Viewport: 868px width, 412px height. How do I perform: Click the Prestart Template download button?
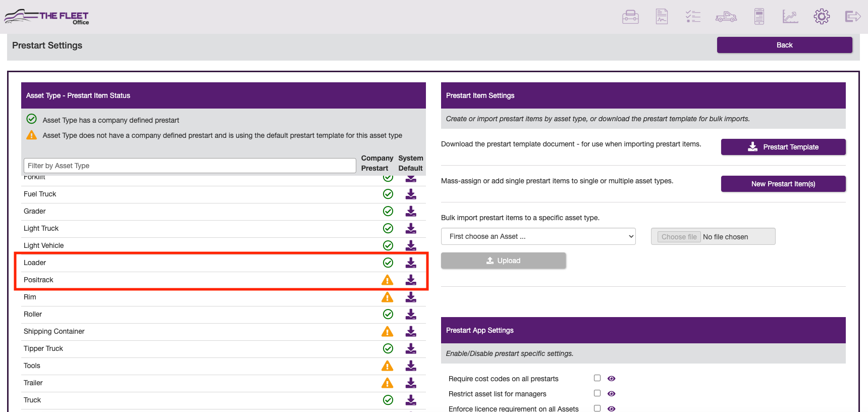point(783,147)
